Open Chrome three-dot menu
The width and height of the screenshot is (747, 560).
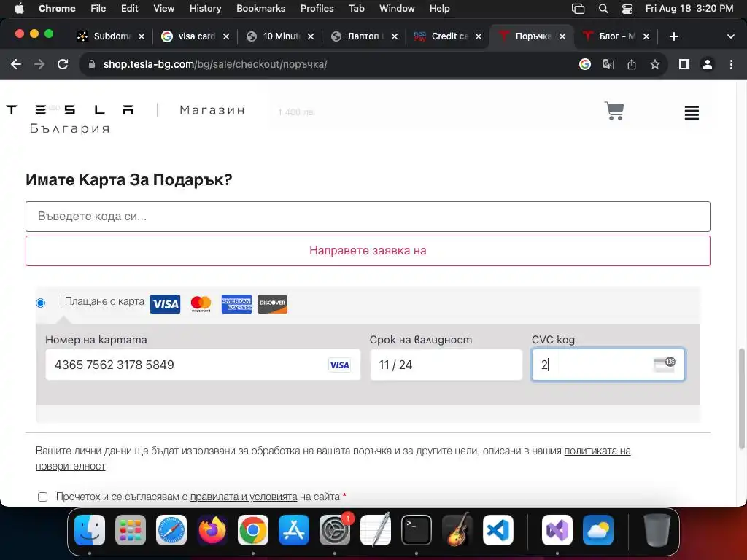tap(731, 64)
